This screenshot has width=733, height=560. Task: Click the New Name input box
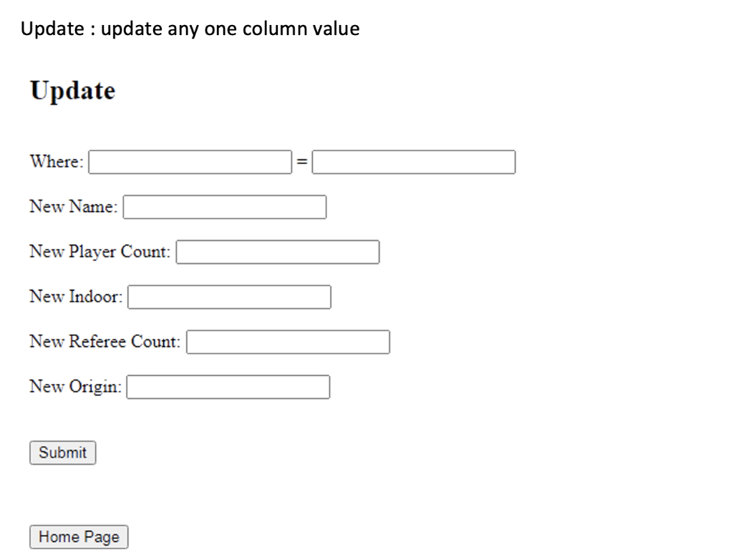[x=224, y=207]
